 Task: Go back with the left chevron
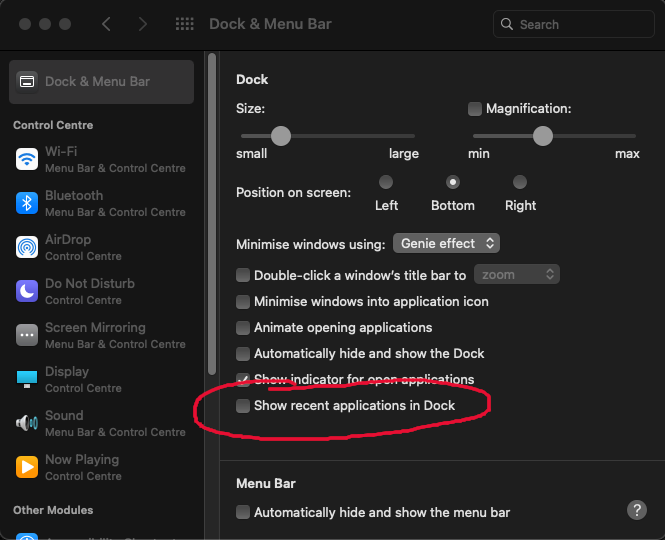pos(107,24)
